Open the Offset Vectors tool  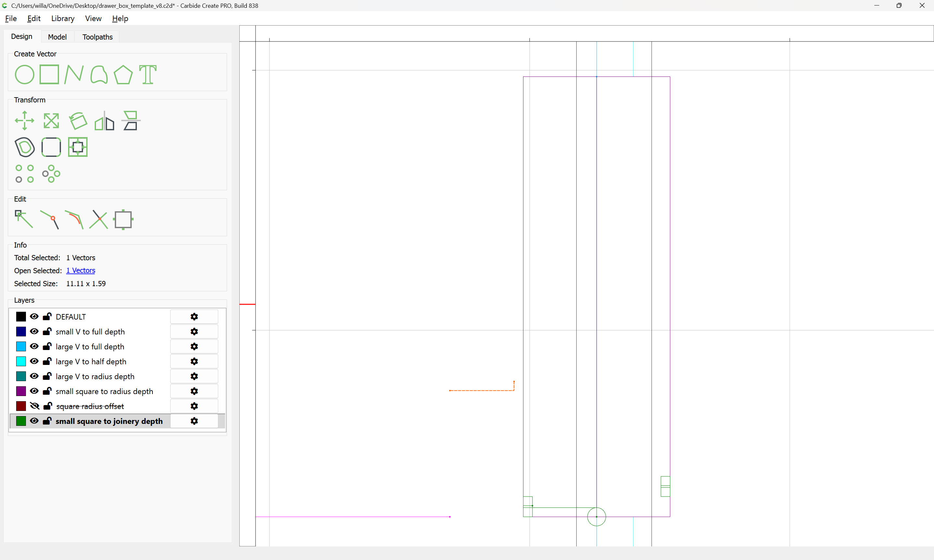[x=24, y=147]
